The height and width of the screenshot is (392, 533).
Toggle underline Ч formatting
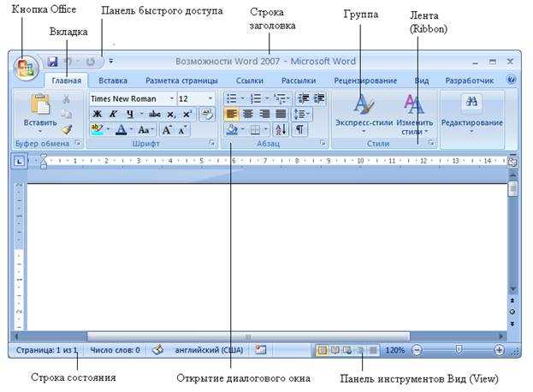[130, 114]
